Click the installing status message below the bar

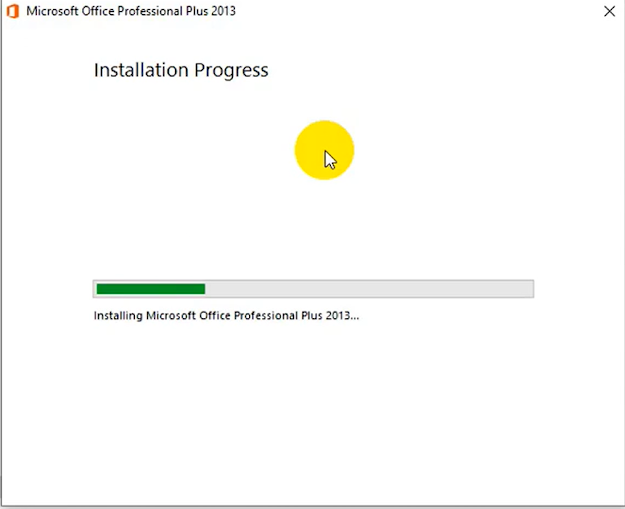[x=226, y=315]
